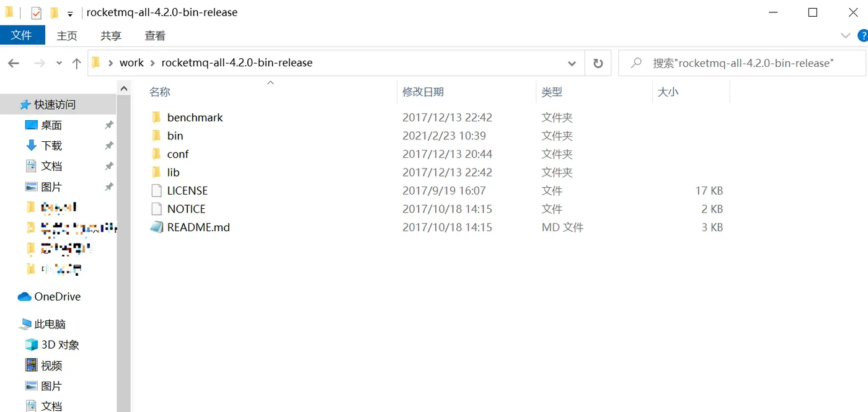
Task: Open the Help question mark icon
Action: (862, 35)
